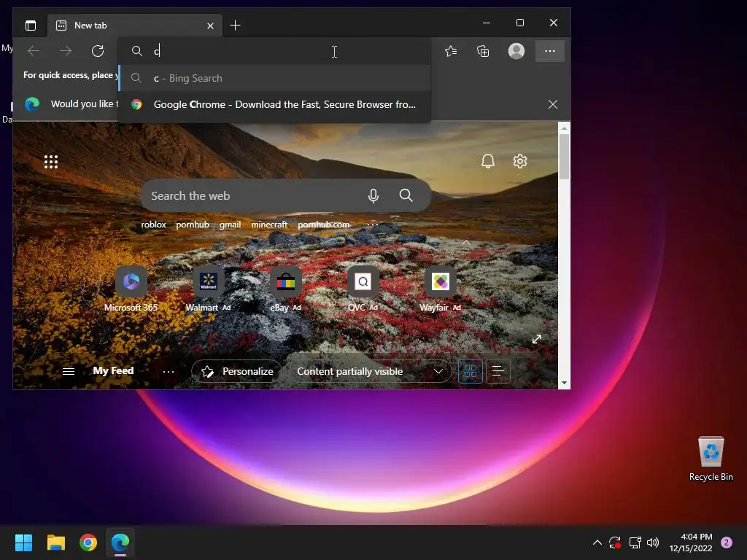Show hidden tray icons chevron
The image size is (747, 560).
point(597,542)
